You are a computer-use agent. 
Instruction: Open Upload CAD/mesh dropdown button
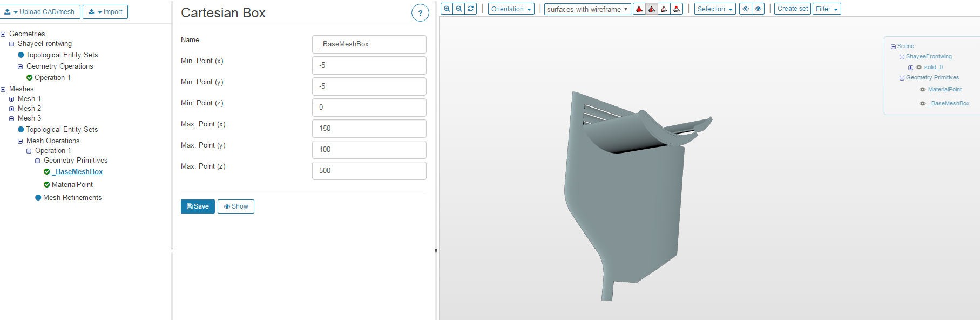point(40,12)
